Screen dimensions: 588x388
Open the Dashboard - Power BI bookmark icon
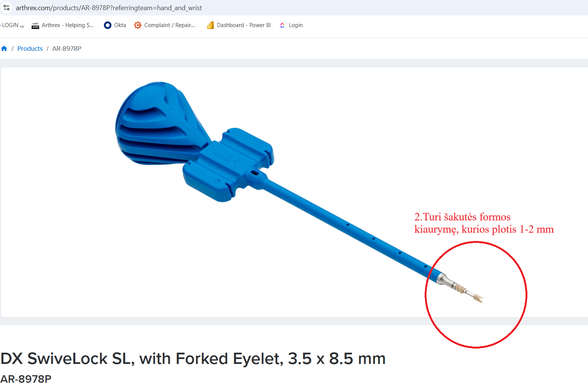tap(210, 25)
